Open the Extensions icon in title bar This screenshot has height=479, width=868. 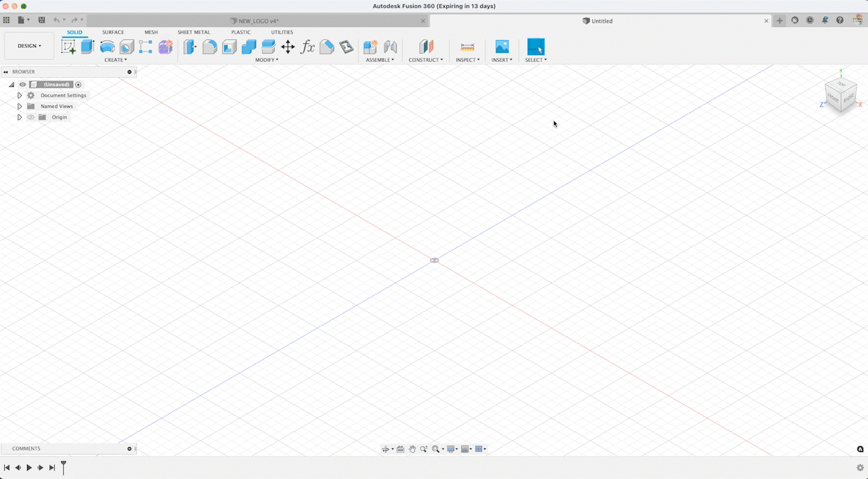click(795, 20)
